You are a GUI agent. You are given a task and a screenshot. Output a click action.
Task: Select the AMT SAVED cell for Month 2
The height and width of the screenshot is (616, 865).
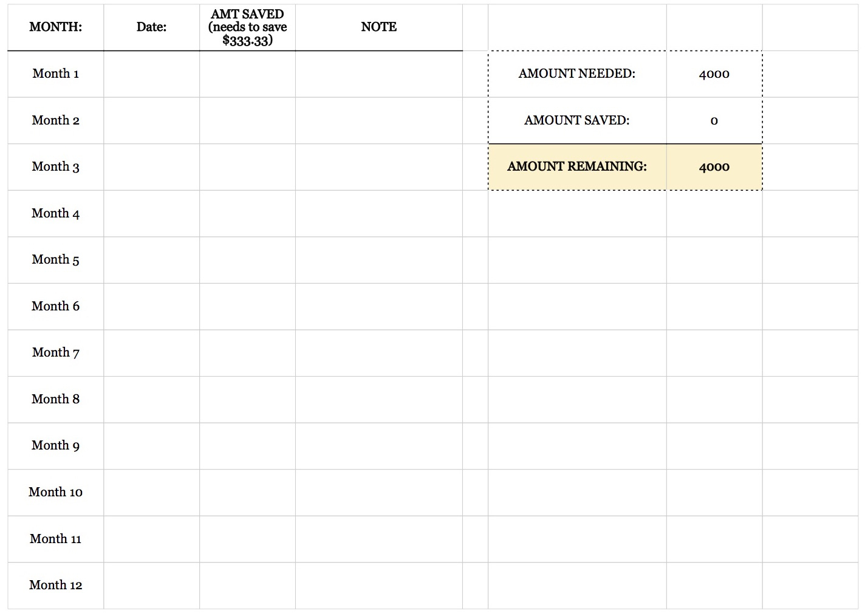pyautogui.click(x=247, y=120)
